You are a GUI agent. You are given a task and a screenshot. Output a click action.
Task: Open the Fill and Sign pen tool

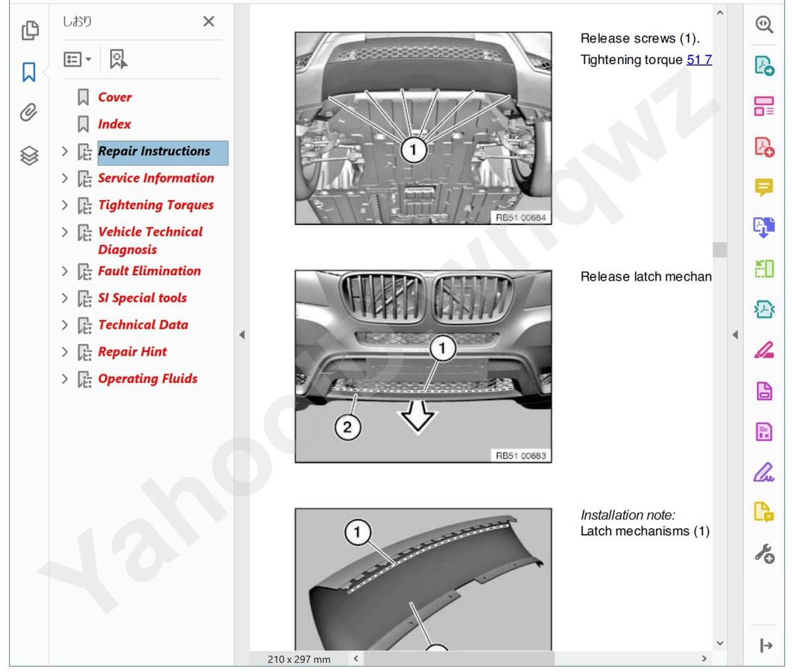point(764,472)
